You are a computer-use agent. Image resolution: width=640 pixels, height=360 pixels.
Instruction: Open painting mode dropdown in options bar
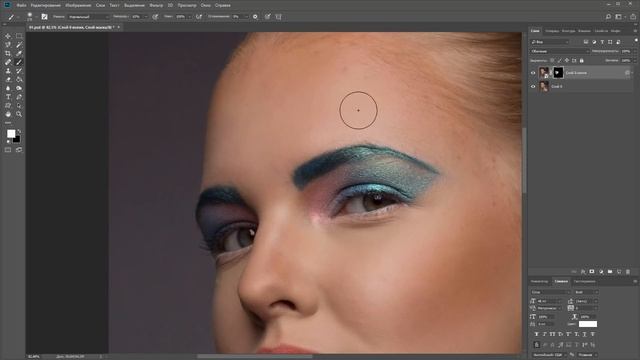pos(89,17)
